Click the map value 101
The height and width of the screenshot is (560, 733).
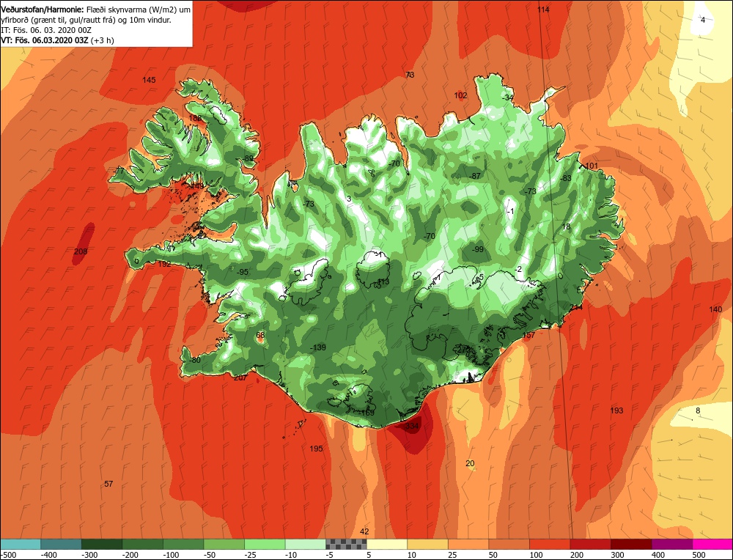click(x=592, y=166)
